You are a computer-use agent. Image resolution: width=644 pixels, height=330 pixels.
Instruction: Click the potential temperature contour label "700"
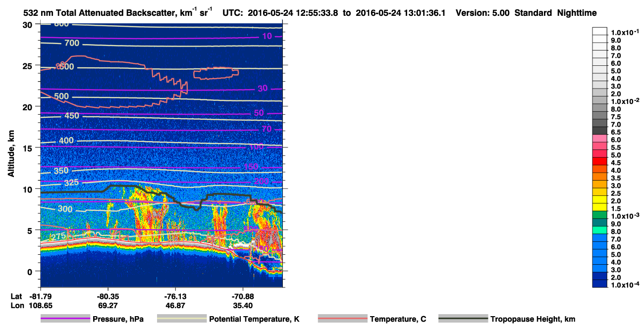tap(72, 44)
